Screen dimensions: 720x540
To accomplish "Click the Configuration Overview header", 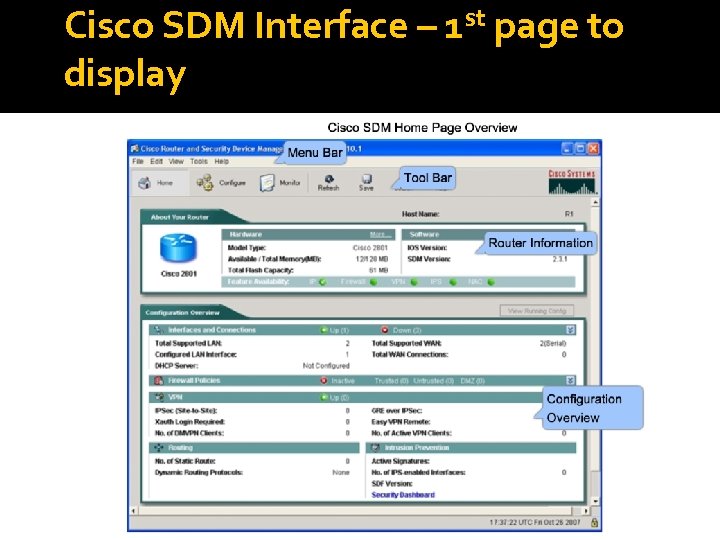I will [182, 313].
